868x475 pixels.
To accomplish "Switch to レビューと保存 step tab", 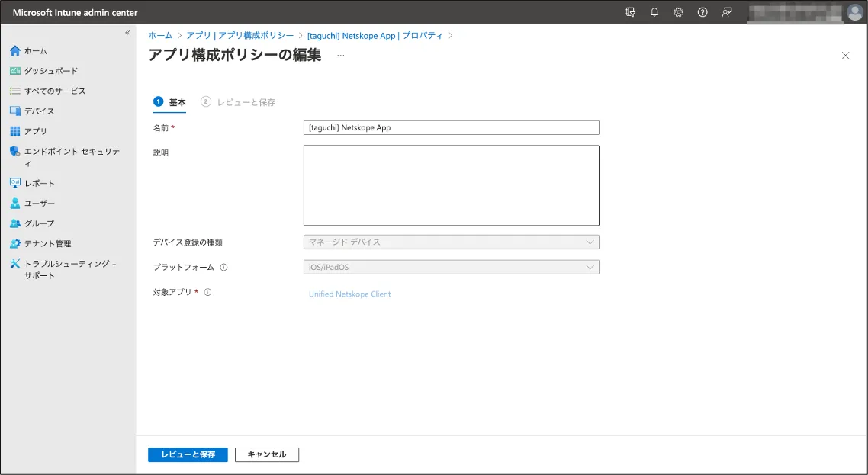I will pyautogui.click(x=239, y=102).
